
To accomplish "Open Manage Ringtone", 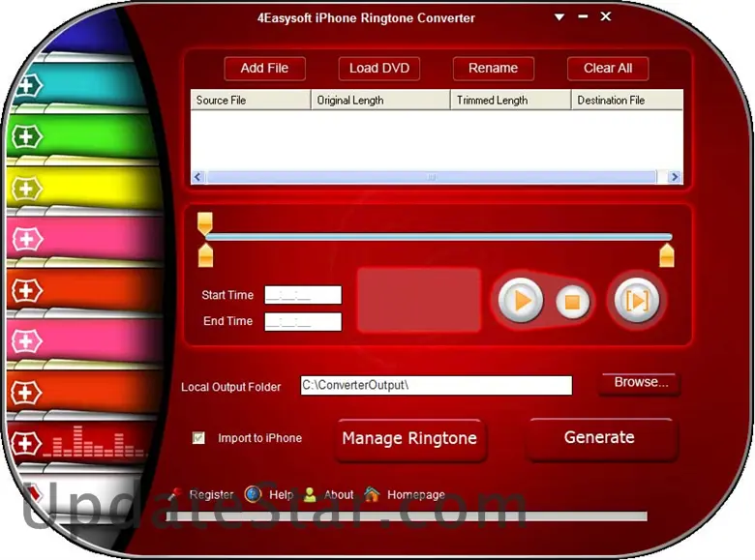I will tap(409, 439).
